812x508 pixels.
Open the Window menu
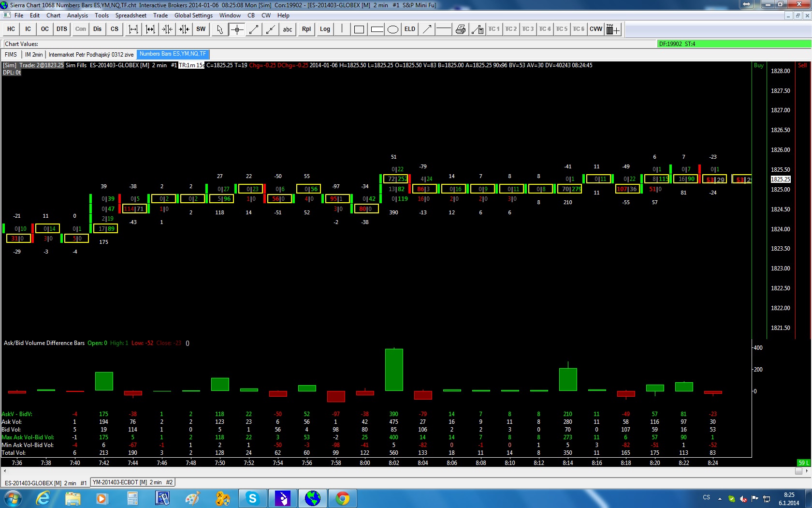(230, 15)
